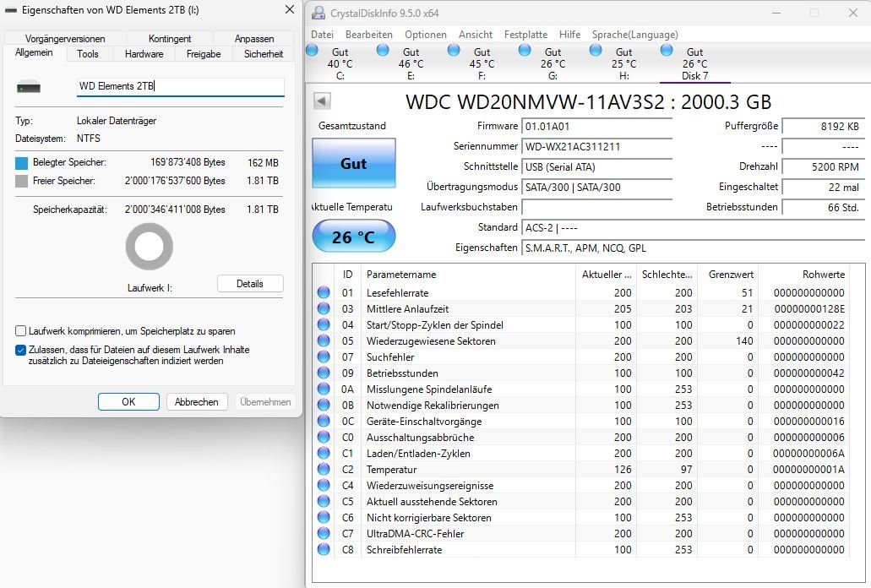Viewport: 871px width, 588px height.
Task: Click the status orb for Notwendige Rekalibrierungen
Action: pyautogui.click(x=324, y=406)
